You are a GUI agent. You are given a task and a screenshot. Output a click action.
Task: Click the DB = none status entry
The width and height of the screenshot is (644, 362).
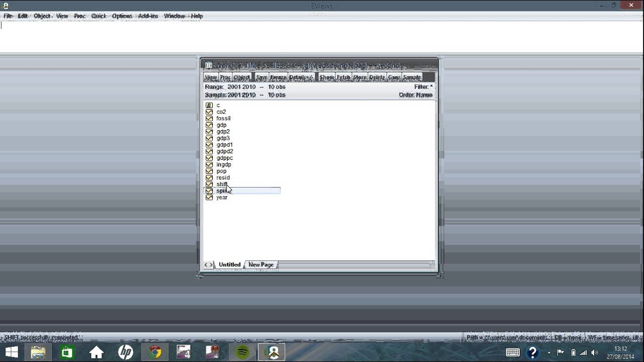tap(568, 337)
